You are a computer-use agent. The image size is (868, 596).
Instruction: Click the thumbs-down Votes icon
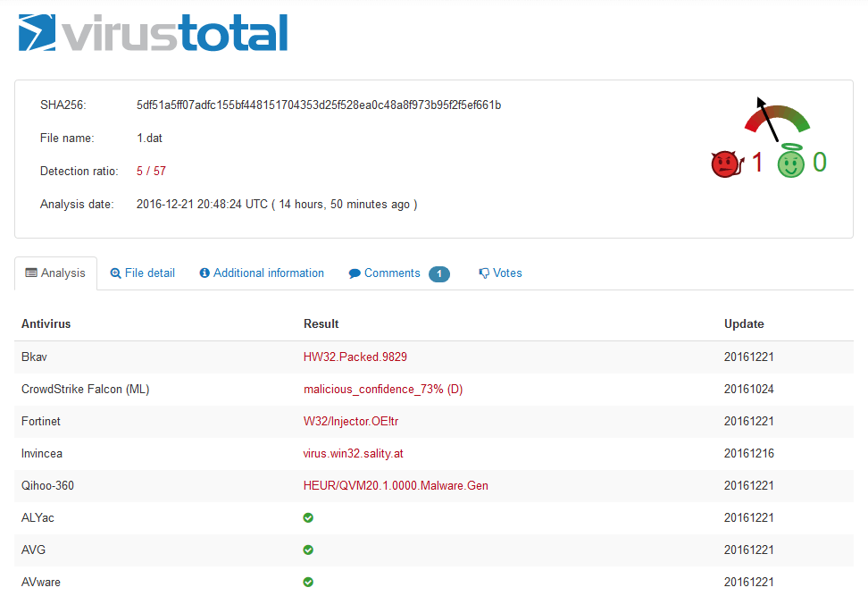point(484,273)
